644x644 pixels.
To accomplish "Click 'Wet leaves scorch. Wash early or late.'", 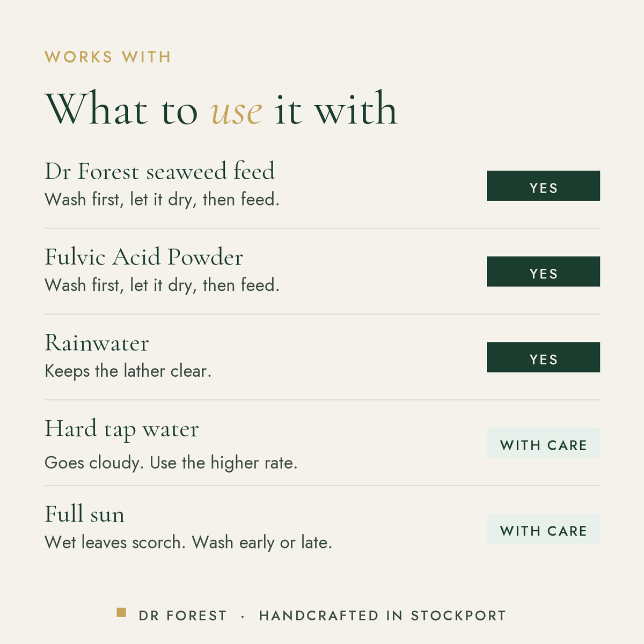I will point(188,543).
